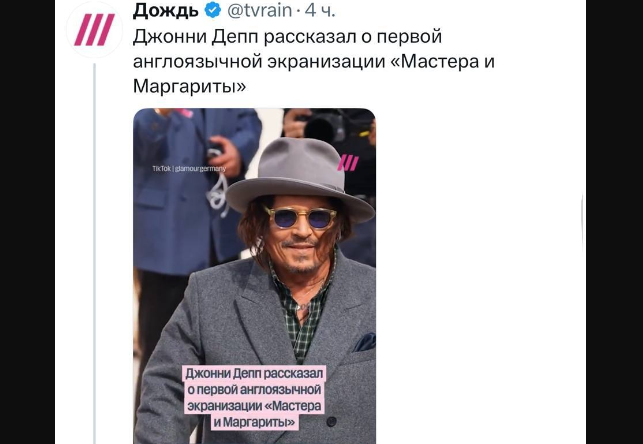Click the blue-tinted sunglasses in the video
This screenshot has width=643, height=444.
pyautogui.click(x=301, y=217)
